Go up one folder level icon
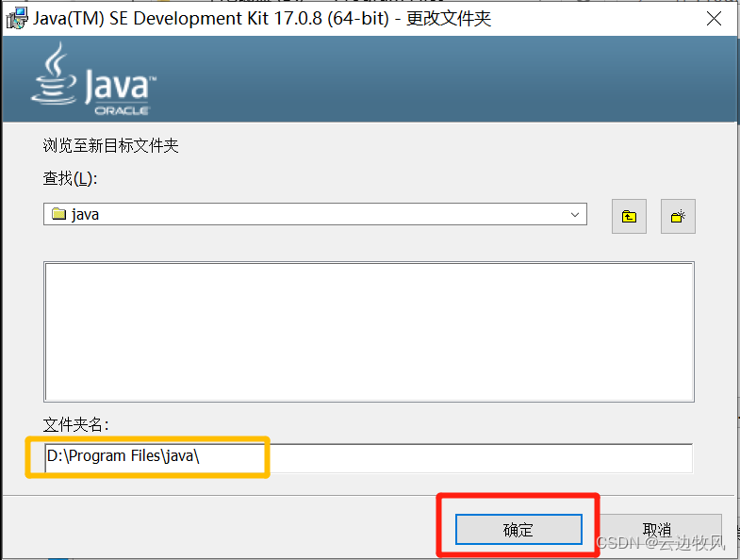This screenshot has height=560, width=740. click(x=629, y=216)
